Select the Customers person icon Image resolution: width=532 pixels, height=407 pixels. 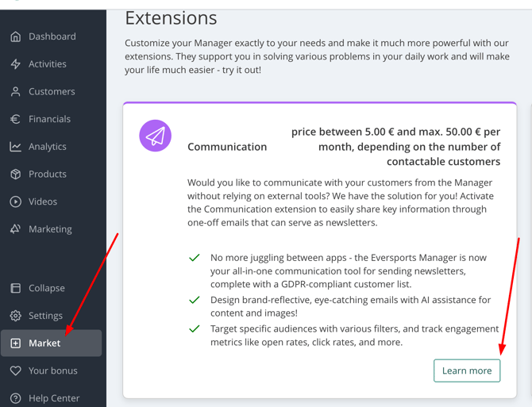tap(16, 92)
